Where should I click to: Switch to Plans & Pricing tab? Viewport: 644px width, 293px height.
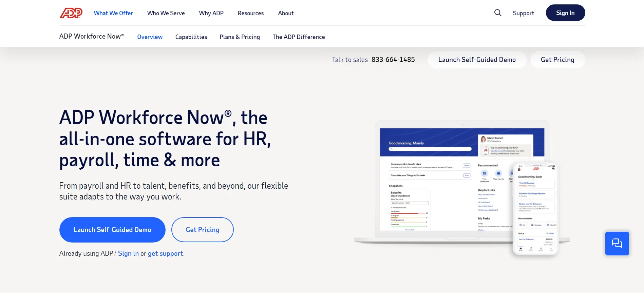coord(240,37)
